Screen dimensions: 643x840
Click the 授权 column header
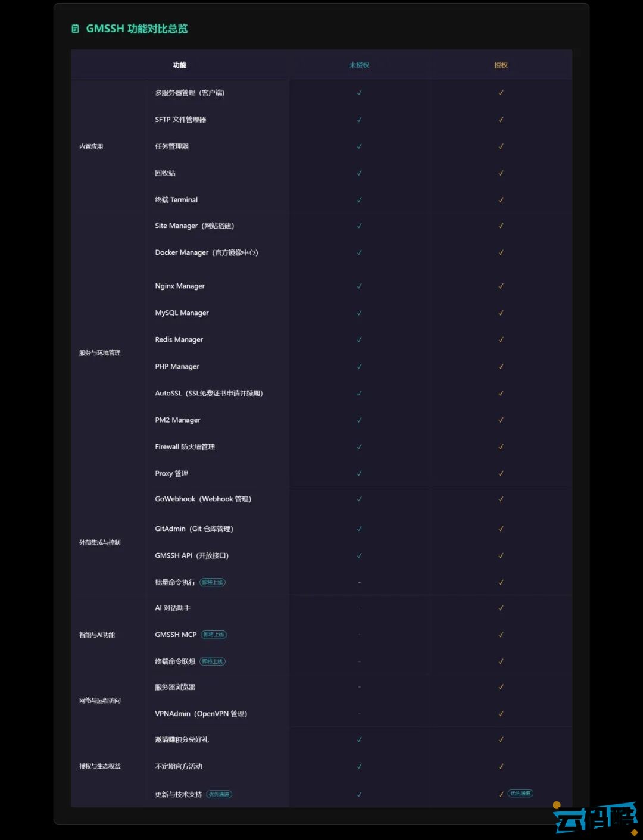tap(501, 65)
